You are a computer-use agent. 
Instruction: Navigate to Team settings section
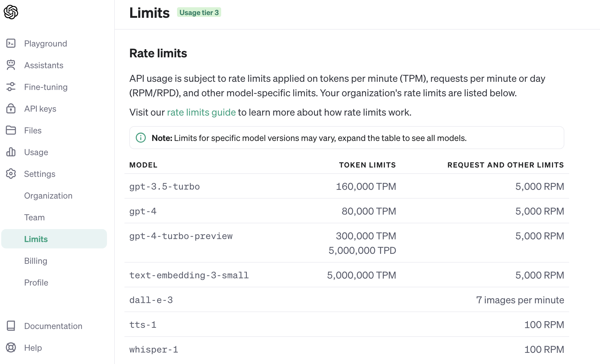pyautogui.click(x=34, y=217)
